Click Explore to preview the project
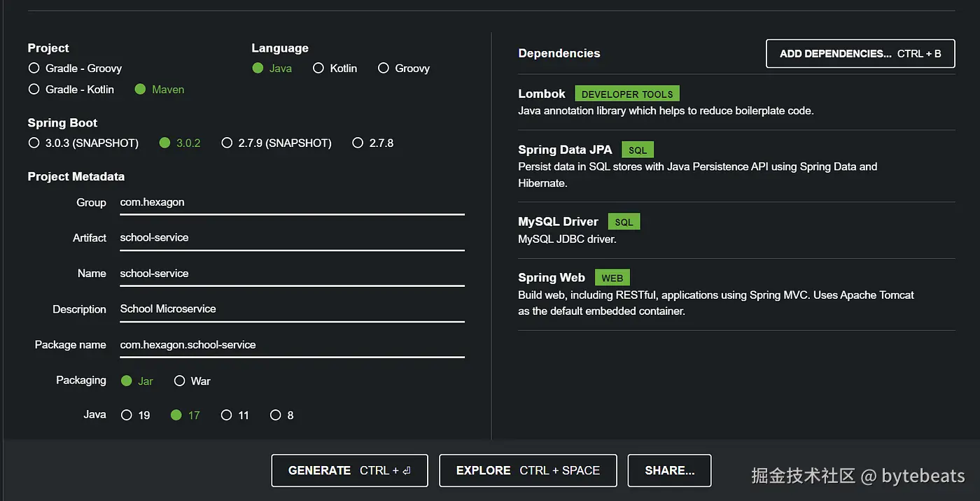Image resolution: width=980 pixels, height=501 pixels. point(528,470)
